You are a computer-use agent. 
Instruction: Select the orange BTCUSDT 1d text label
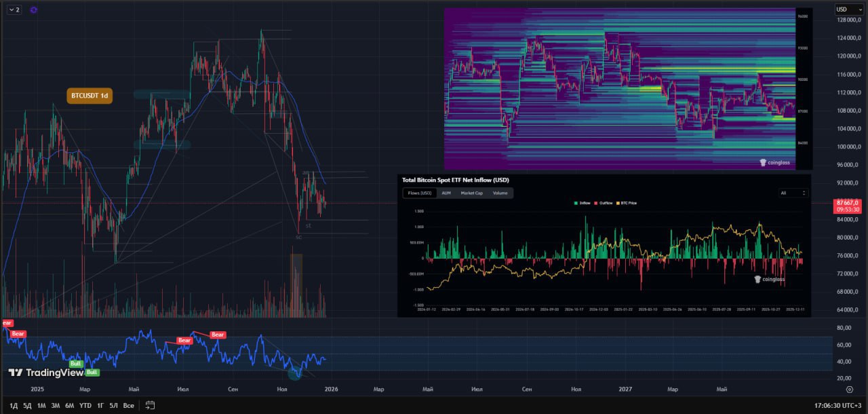[90, 96]
